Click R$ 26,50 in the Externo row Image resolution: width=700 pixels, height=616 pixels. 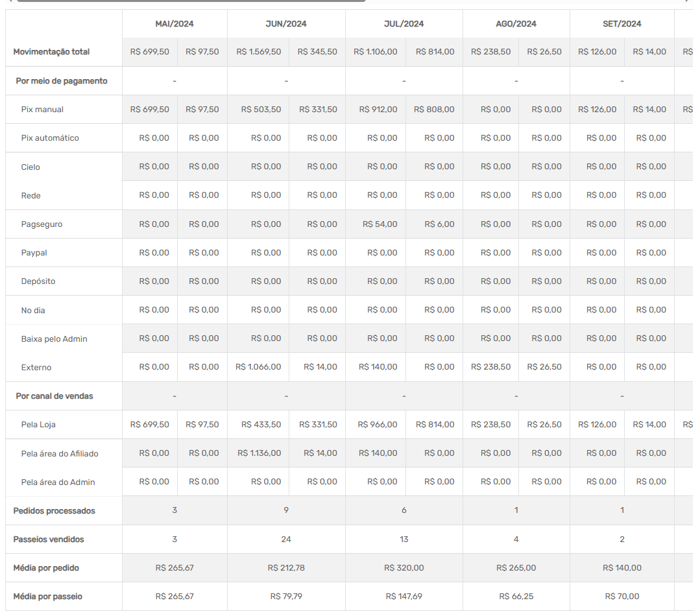point(544,366)
